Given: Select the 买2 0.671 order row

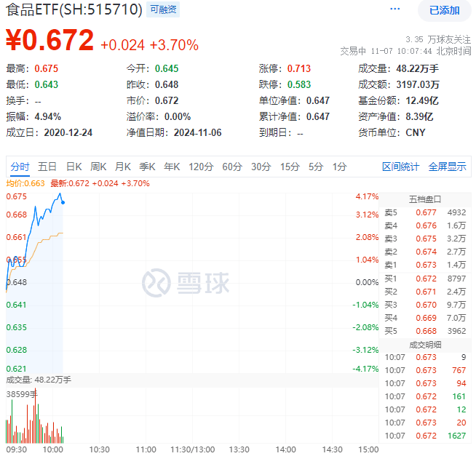Looking at the screenshot, I should click(x=425, y=292).
